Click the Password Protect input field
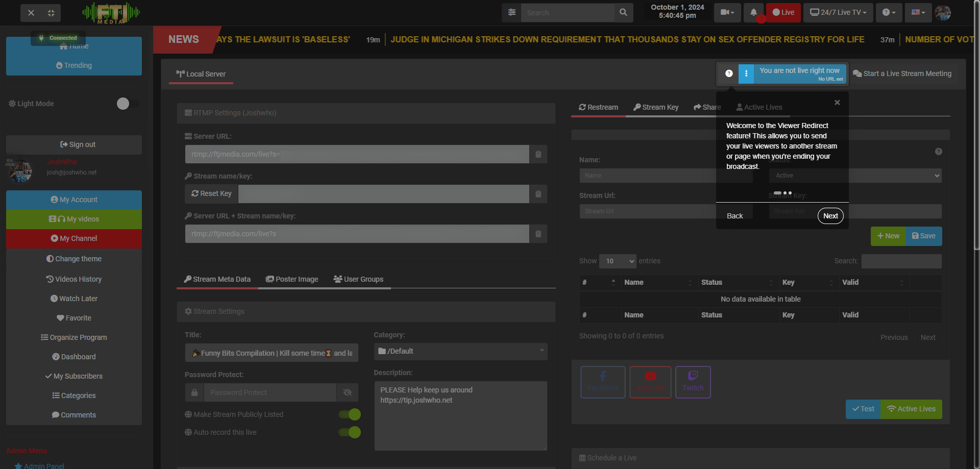980x469 pixels. coord(269,392)
